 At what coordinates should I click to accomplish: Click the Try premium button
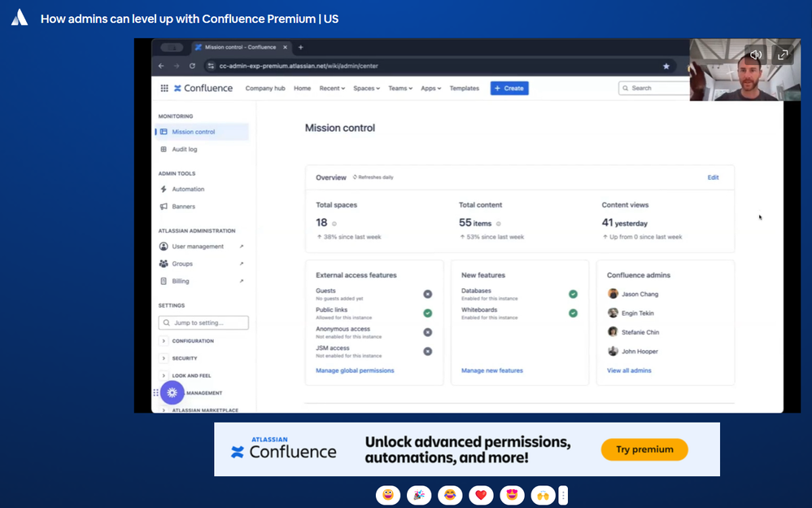point(644,449)
